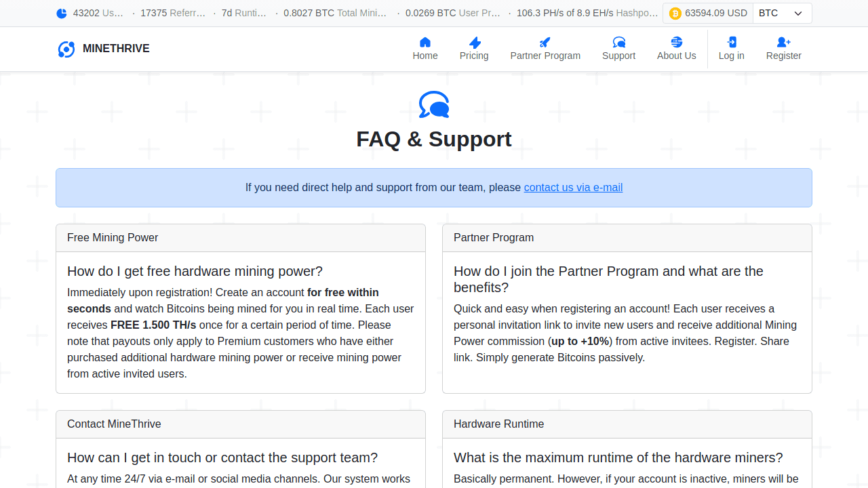Navigate to the Pricing menu item

point(473,56)
